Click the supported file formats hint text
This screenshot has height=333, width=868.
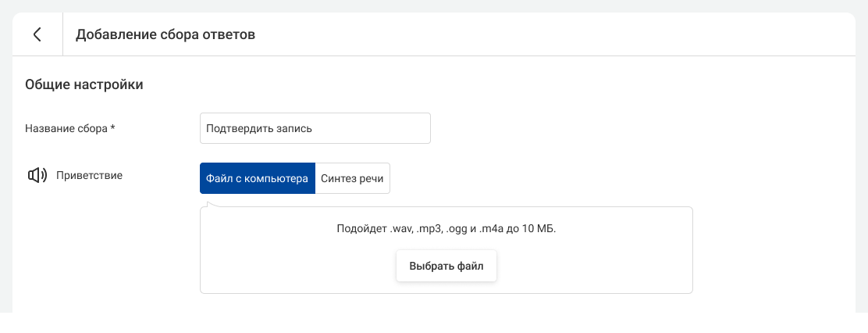[446, 229]
